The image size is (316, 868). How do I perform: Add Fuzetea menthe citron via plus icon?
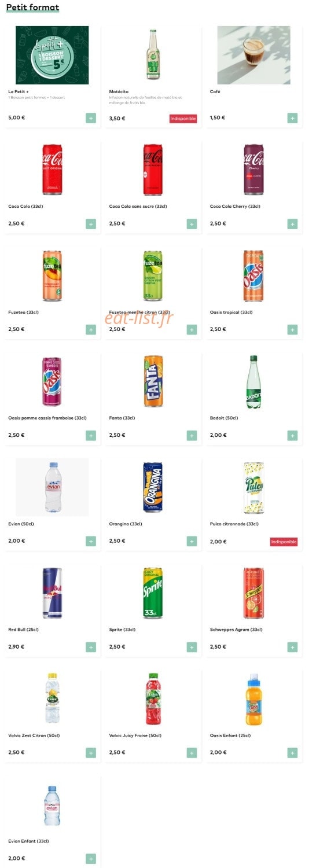(x=192, y=330)
